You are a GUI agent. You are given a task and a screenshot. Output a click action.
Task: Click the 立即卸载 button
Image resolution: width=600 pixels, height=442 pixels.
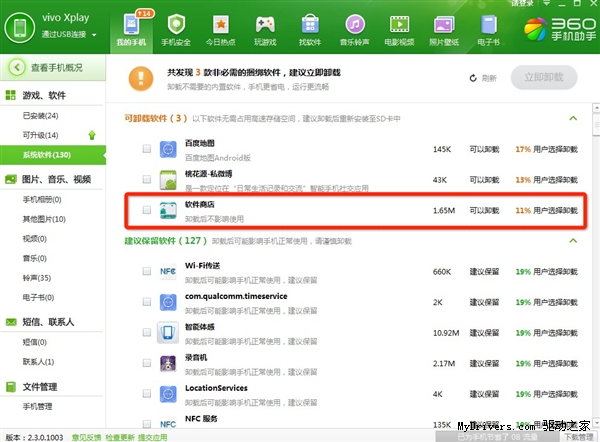(544, 77)
